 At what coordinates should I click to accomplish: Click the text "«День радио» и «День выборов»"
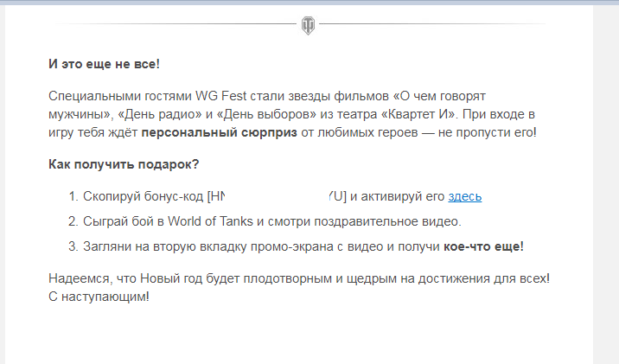pos(217,114)
